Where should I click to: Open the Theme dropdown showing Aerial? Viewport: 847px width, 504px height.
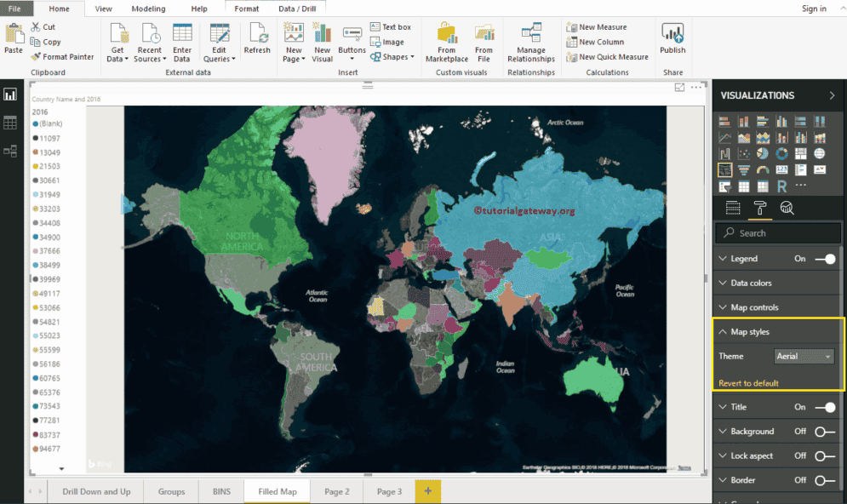pyautogui.click(x=803, y=356)
